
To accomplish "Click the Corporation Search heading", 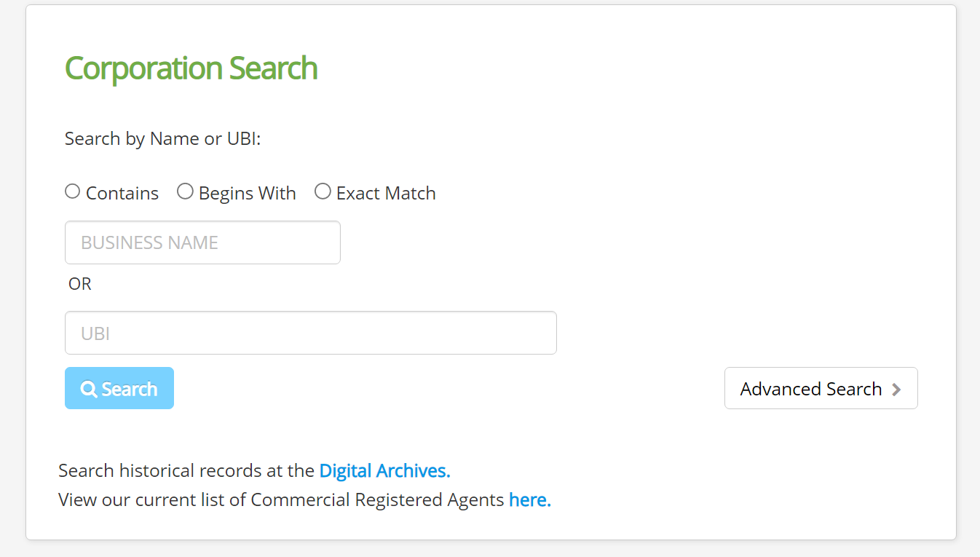I will click(x=191, y=68).
